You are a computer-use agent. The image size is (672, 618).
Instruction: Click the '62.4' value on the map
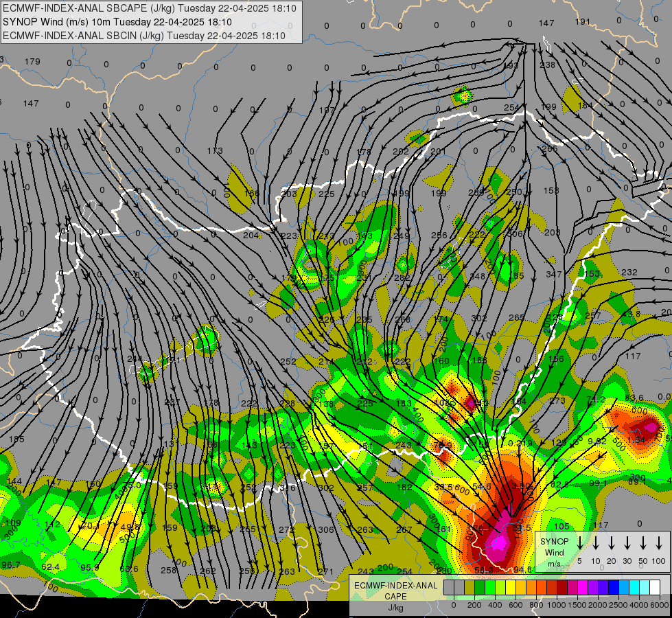click(x=51, y=567)
